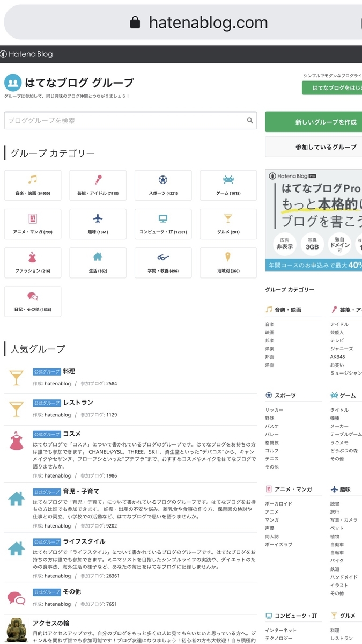
Task: Focus the blog group search field
Action: tap(130, 121)
